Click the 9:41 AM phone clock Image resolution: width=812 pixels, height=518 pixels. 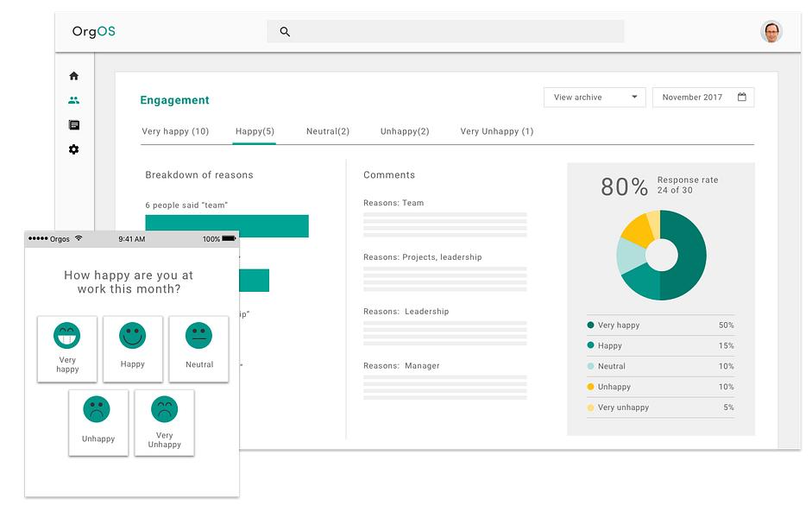tap(131, 239)
